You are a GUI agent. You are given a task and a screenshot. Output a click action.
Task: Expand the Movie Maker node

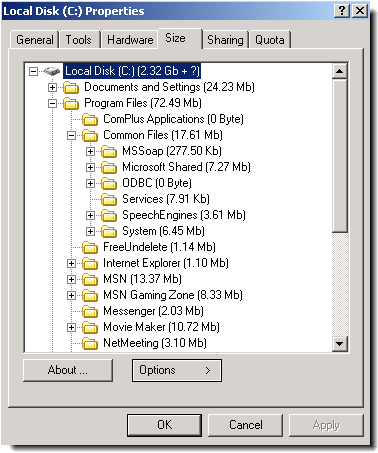coord(71,327)
